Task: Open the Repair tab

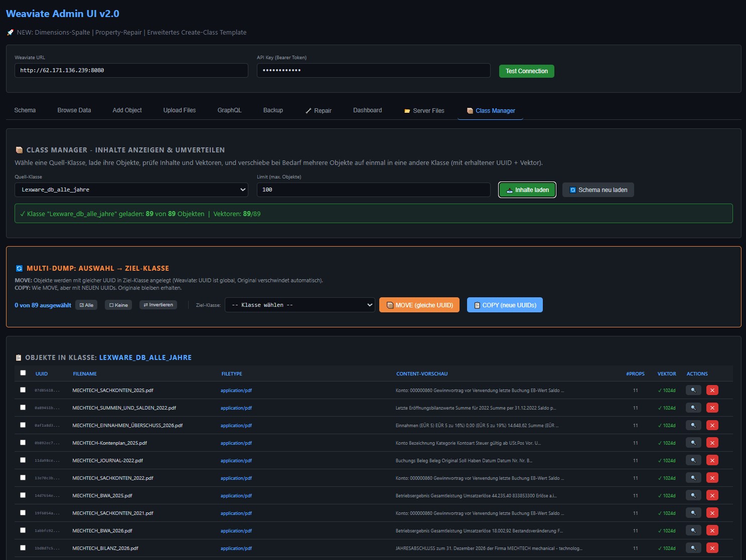Action: (x=319, y=111)
